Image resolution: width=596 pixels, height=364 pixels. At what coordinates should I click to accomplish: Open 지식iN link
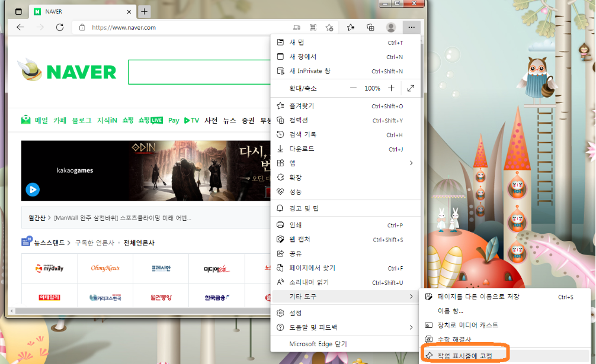point(107,120)
